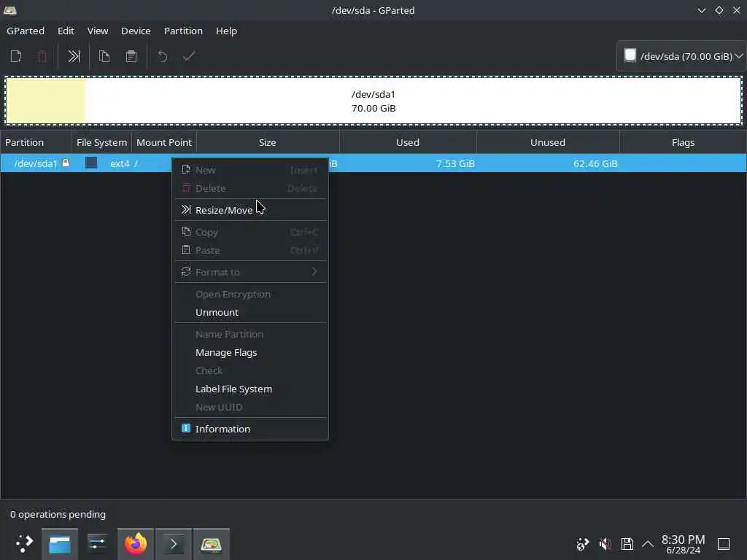Click the show desktop tray icon
This screenshot has width=747, height=560.
coord(724,544)
